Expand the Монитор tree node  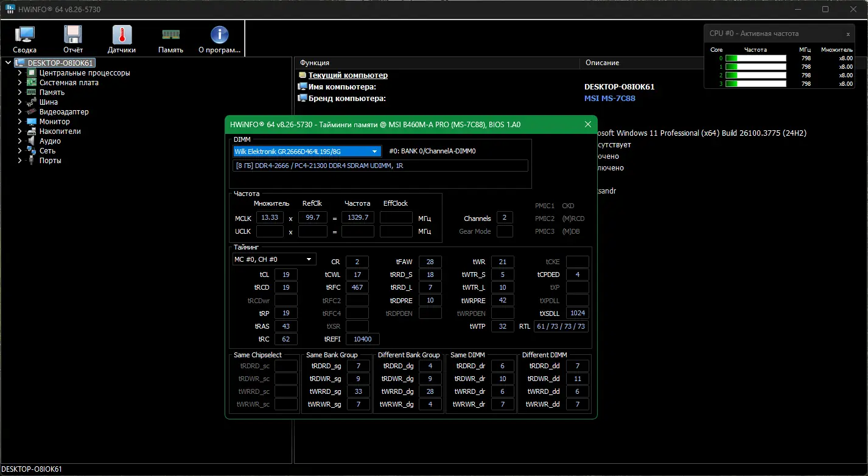19,122
